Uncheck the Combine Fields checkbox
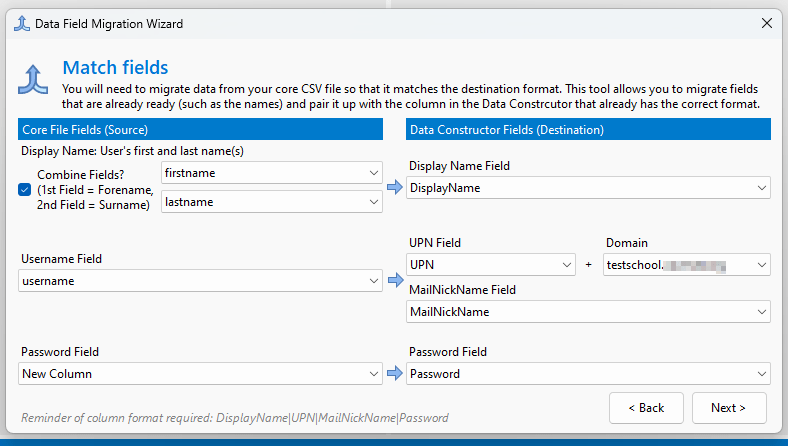Screen dimensions: 788x446 pos(25,189)
